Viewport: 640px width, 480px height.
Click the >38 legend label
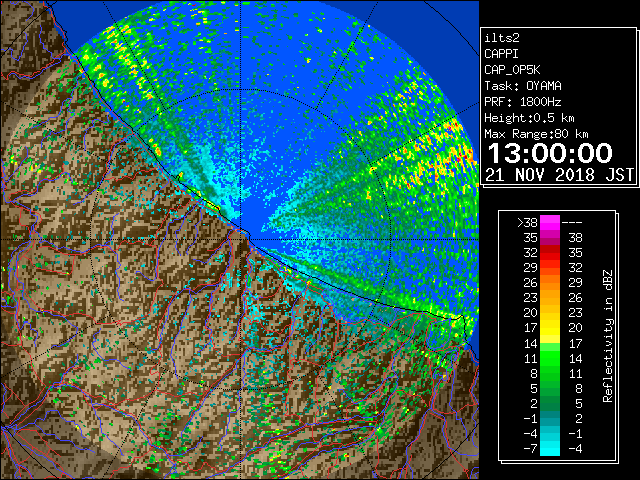(x=527, y=223)
